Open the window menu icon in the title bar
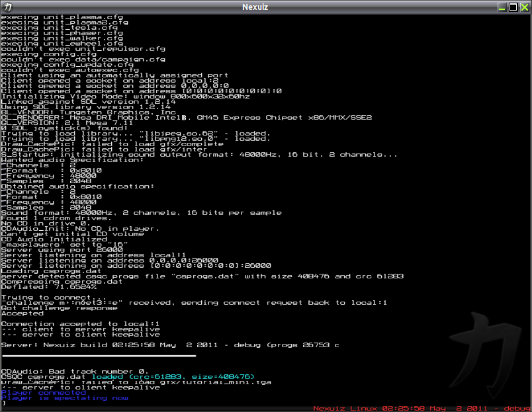The width and height of the screenshot is (532, 412). tap(7, 7)
